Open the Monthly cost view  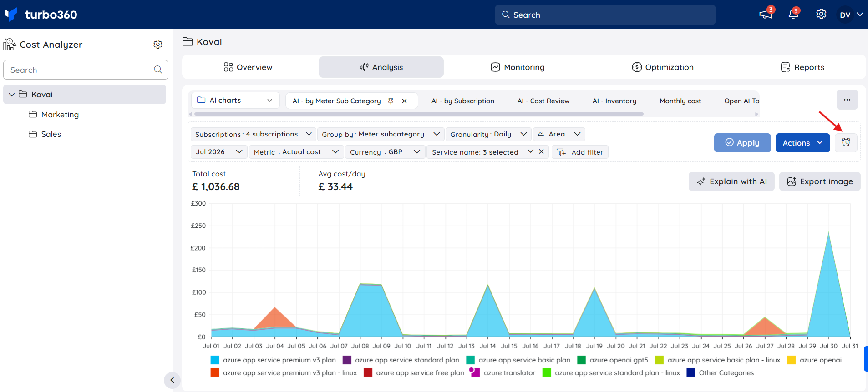pyautogui.click(x=680, y=101)
